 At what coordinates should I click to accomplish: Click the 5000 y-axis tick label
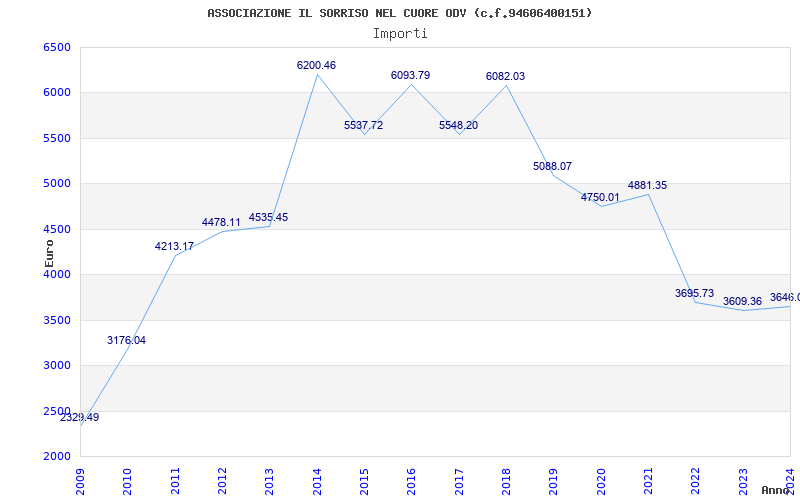[x=57, y=184]
